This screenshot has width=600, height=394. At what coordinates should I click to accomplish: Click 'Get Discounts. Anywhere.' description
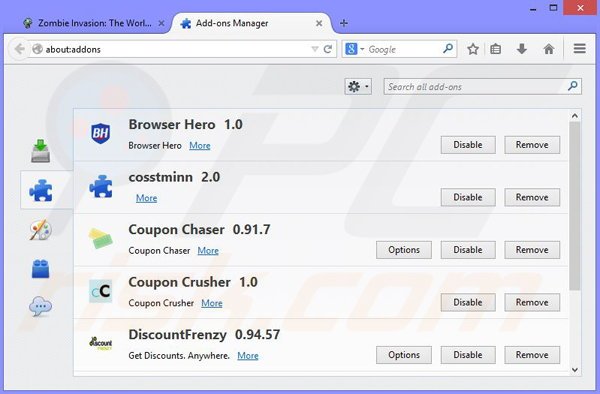(179, 356)
